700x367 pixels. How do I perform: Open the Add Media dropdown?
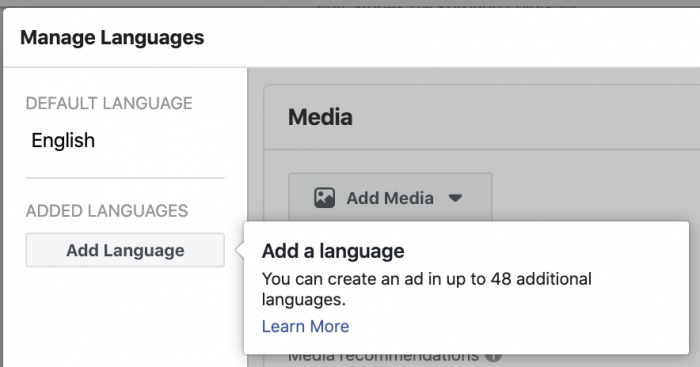pyautogui.click(x=390, y=198)
